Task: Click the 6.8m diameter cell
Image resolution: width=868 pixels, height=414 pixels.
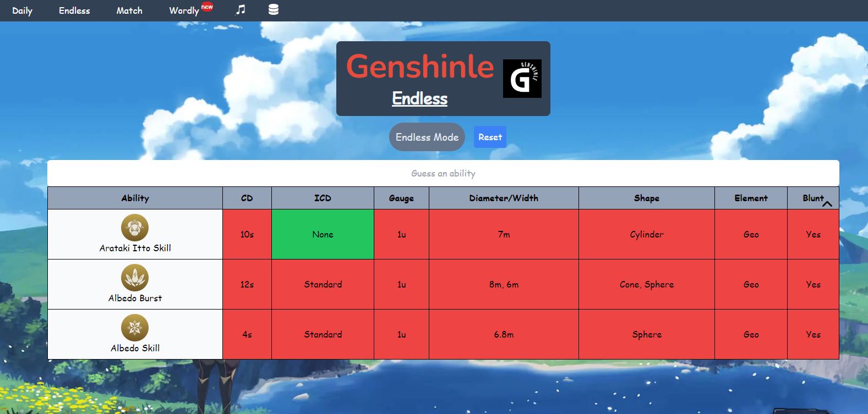Action: (x=504, y=334)
